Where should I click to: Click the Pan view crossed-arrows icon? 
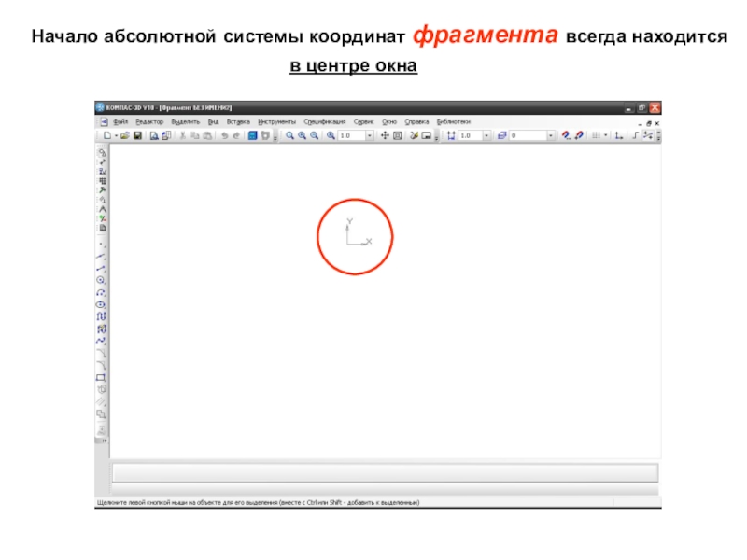[384, 136]
